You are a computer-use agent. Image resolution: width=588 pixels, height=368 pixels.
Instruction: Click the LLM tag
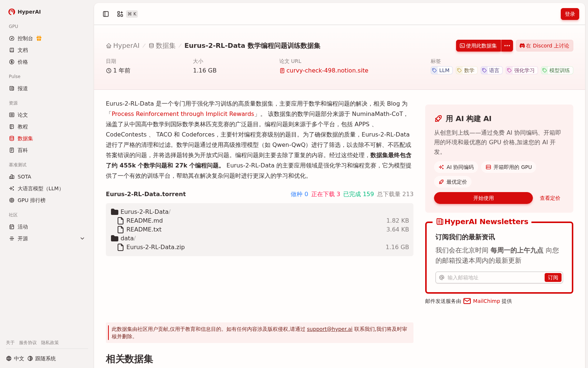[441, 70]
